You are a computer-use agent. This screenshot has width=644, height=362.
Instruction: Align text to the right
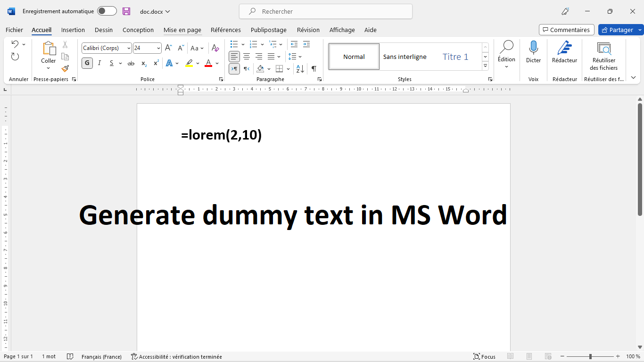(259, 57)
